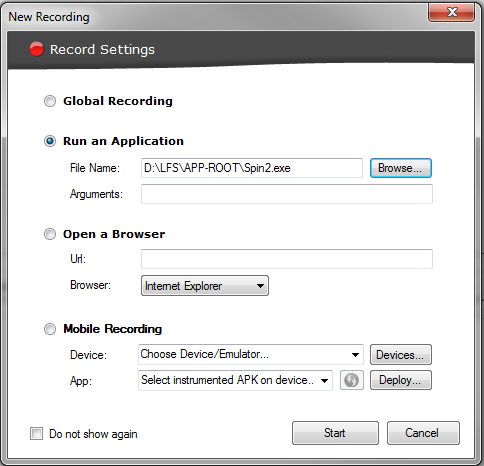Image resolution: width=484 pixels, height=466 pixels.
Task: Select the Run an Application radio option
Action: coord(50,141)
